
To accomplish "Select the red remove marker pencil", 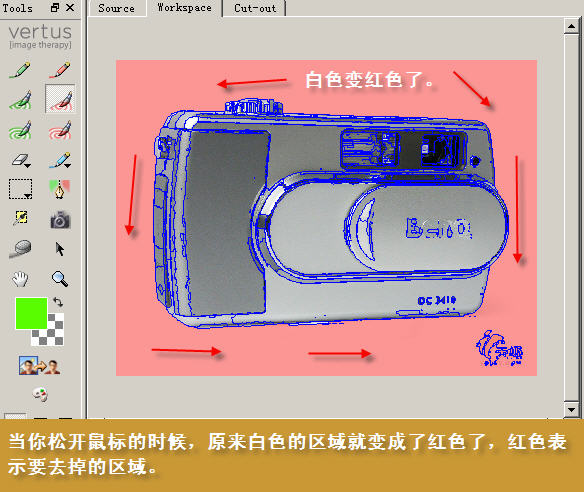I will [x=60, y=70].
